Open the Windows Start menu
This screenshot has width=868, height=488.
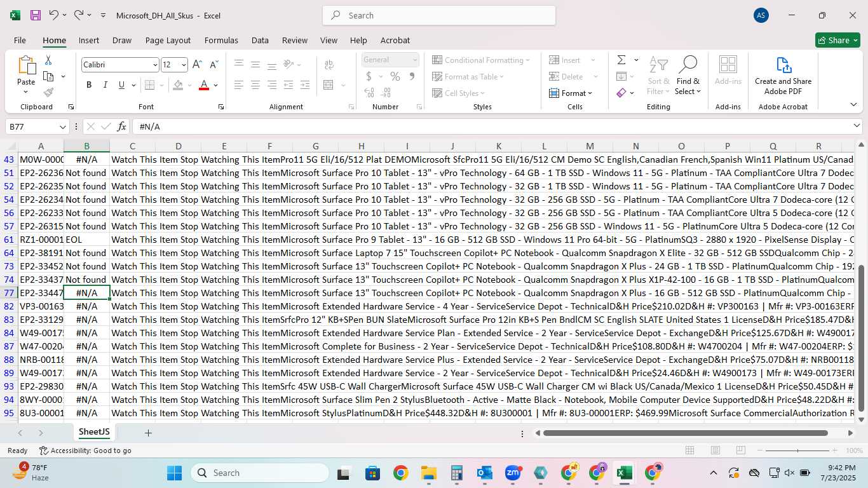pos(174,473)
